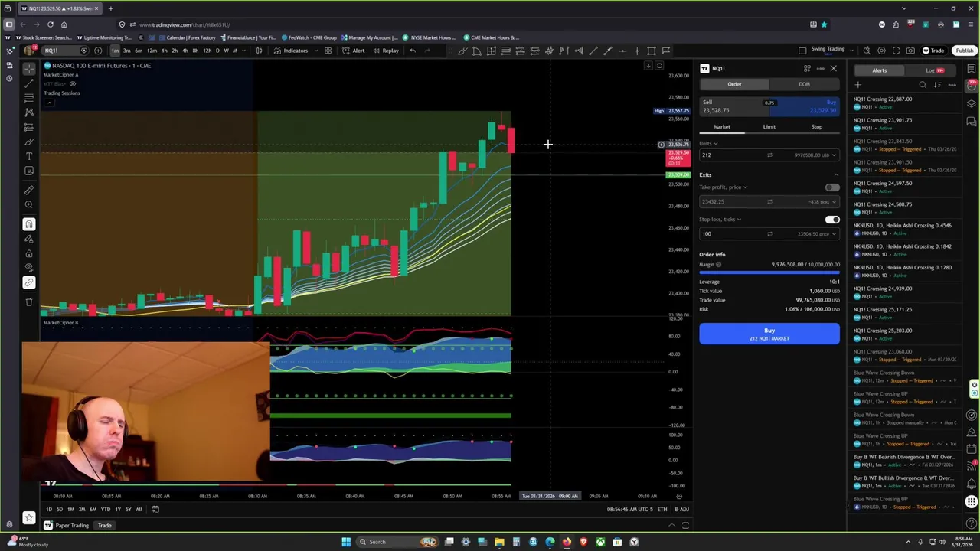This screenshot has height=551, width=980.
Task: Open the Units type dropdown
Action: tap(708, 143)
